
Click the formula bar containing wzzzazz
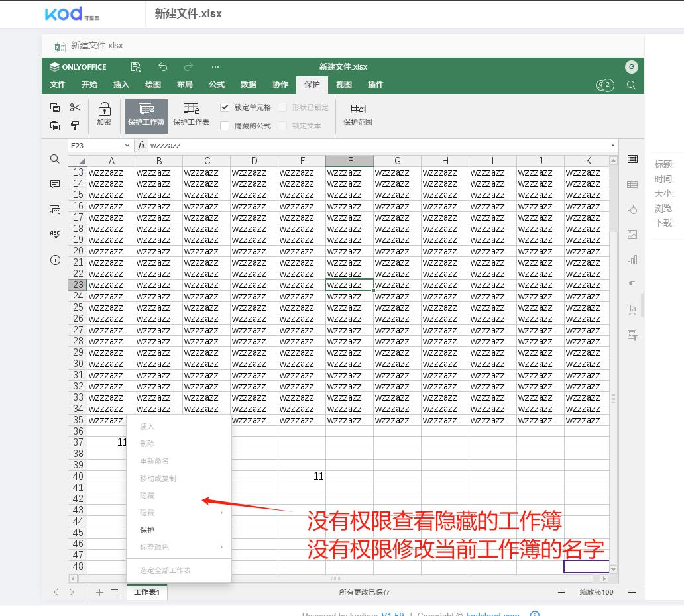coord(378,146)
